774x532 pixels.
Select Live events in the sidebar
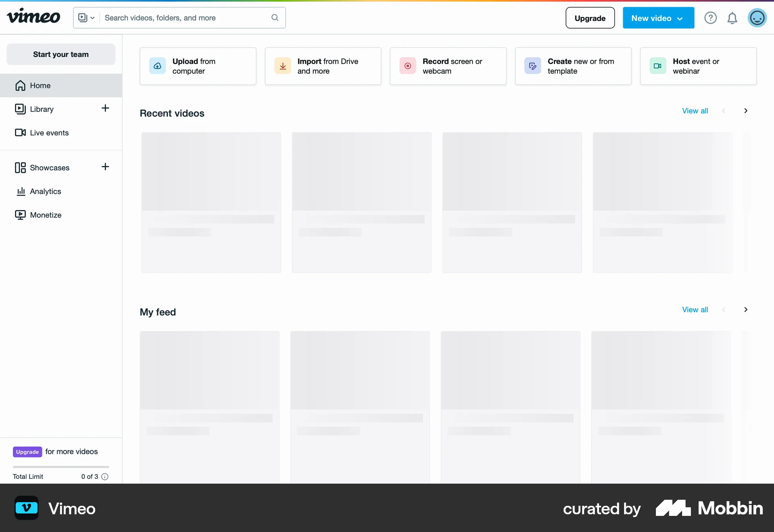click(50, 133)
